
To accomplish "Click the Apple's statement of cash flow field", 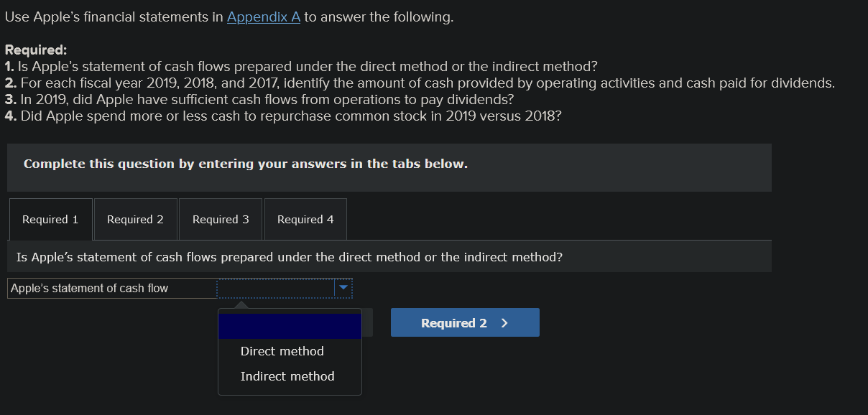I will (111, 288).
